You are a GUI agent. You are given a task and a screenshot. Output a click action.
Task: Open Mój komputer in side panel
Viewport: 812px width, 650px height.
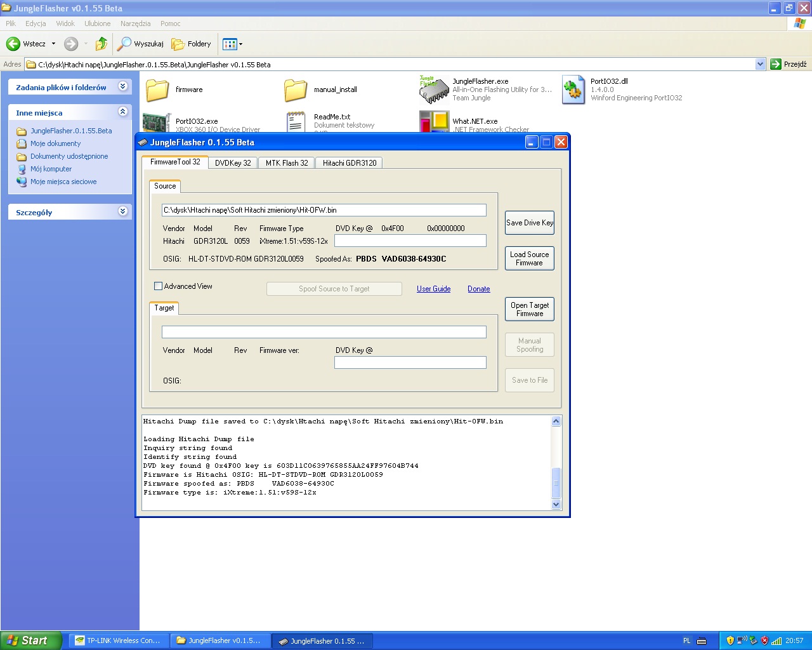coord(51,169)
